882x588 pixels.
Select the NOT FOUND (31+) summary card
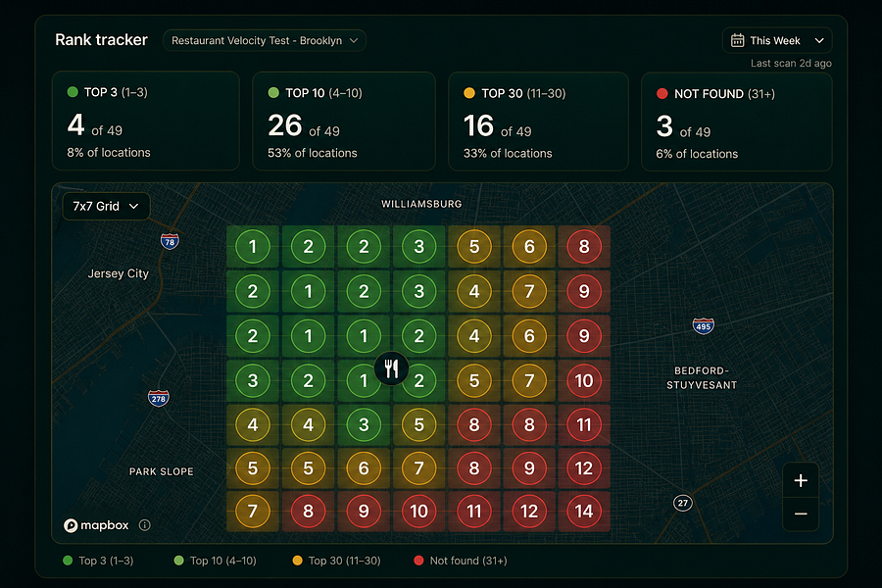pos(736,122)
